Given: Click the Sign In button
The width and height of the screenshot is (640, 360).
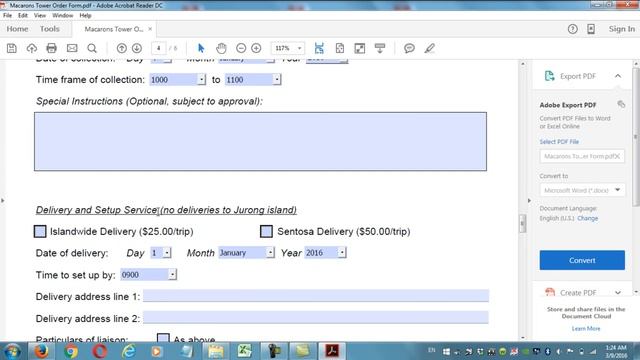Looking at the screenshot, I should (x=622, y=29).
